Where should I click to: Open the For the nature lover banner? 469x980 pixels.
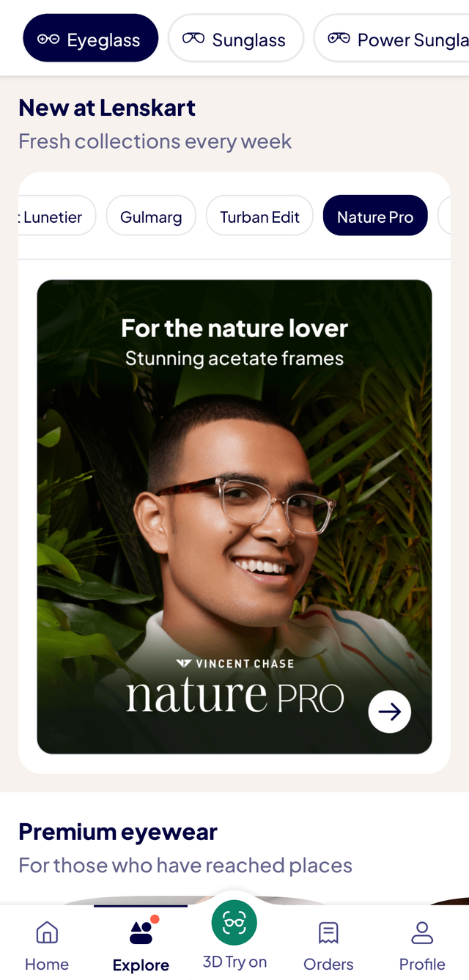point(234,517)
